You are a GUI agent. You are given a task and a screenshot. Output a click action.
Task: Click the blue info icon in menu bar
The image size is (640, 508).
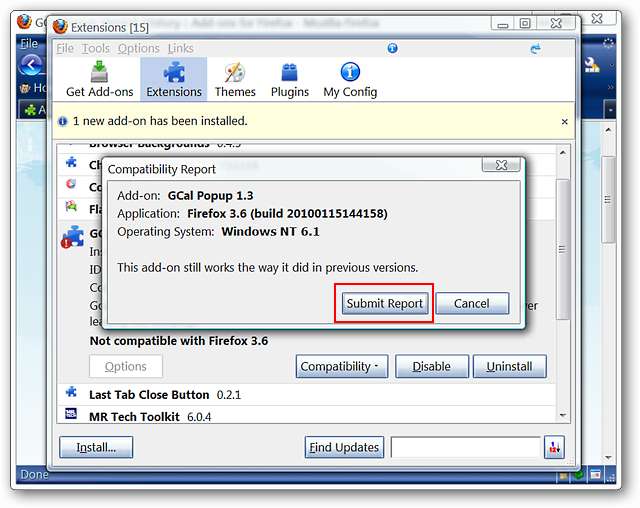(393, 48)
